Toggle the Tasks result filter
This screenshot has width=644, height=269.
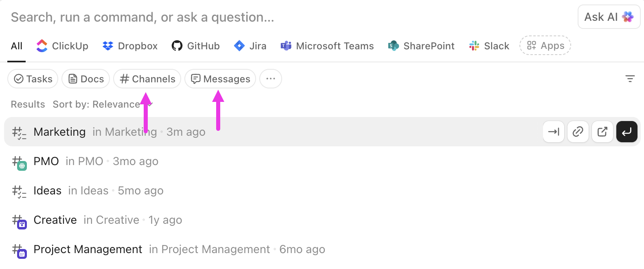coord(33,79)
